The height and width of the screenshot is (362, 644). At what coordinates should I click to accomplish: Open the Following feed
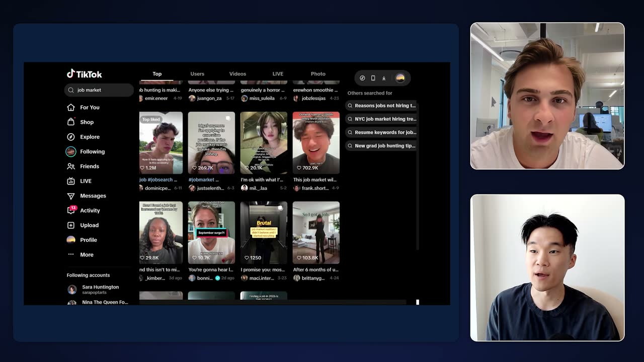tap(86, 151)
